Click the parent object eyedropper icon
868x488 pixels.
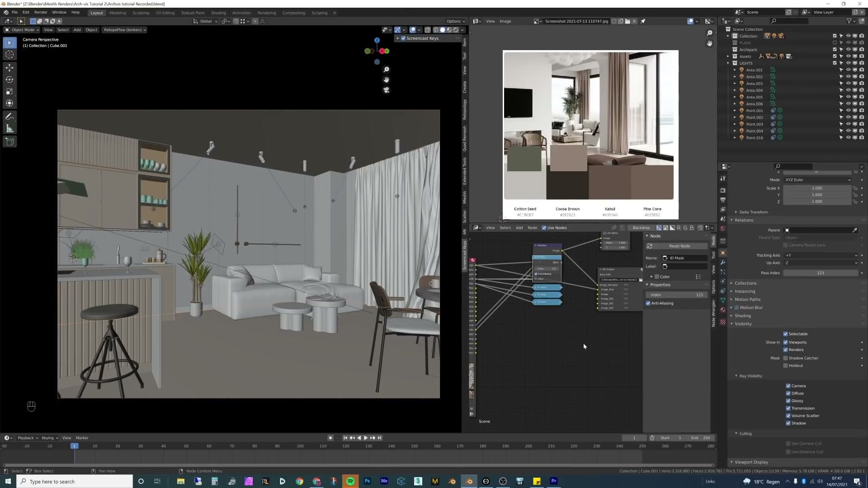(854, 230)
